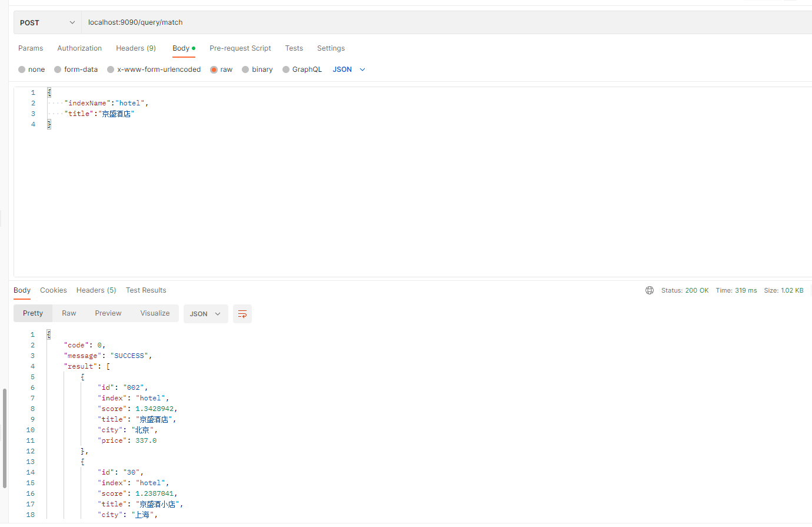Select the form-data body type

76,69
